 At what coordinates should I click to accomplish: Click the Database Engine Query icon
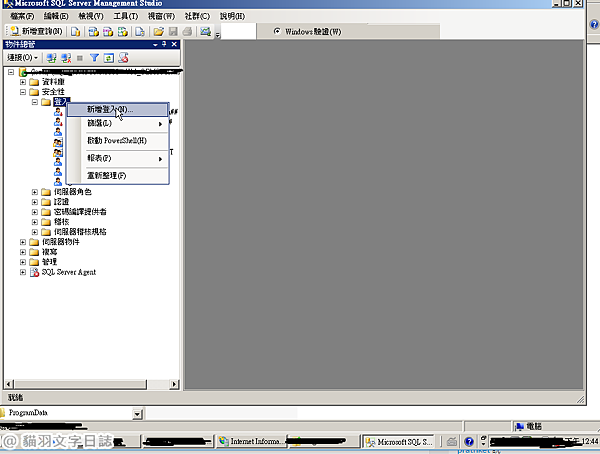pos(75,31)
